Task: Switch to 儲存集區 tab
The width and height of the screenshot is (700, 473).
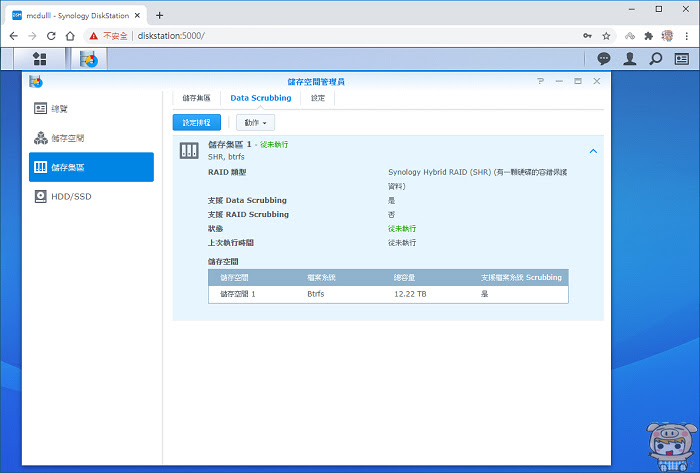Action: point(196,98)
